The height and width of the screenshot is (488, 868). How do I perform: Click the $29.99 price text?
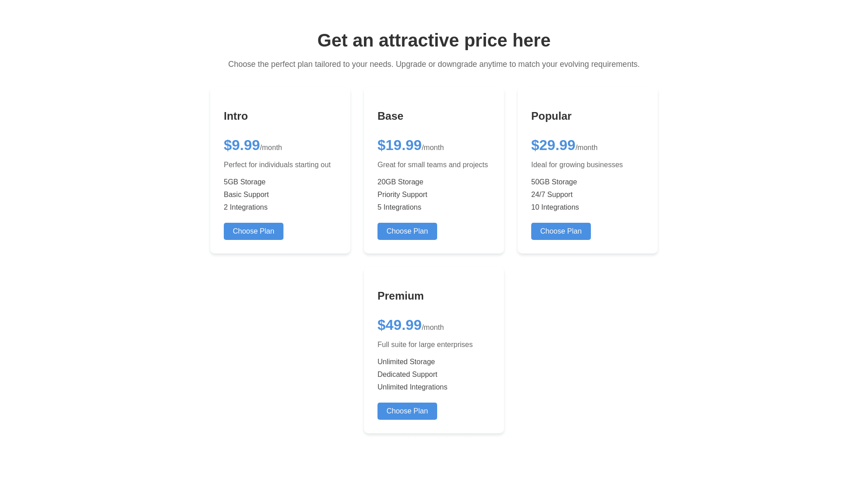(553, 145)
